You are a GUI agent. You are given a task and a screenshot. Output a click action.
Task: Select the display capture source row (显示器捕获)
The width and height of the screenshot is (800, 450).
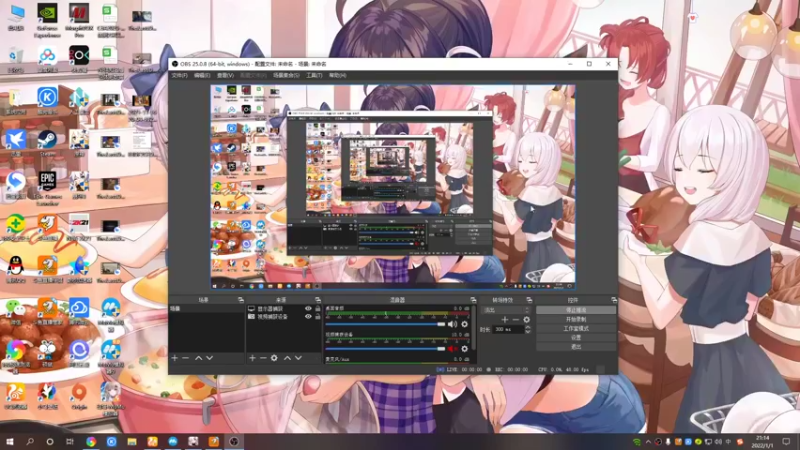point(284,309)
